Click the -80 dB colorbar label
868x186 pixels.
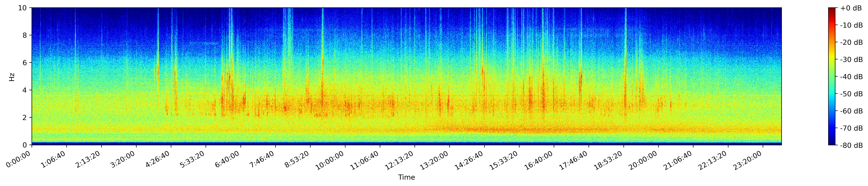[852, 145]
